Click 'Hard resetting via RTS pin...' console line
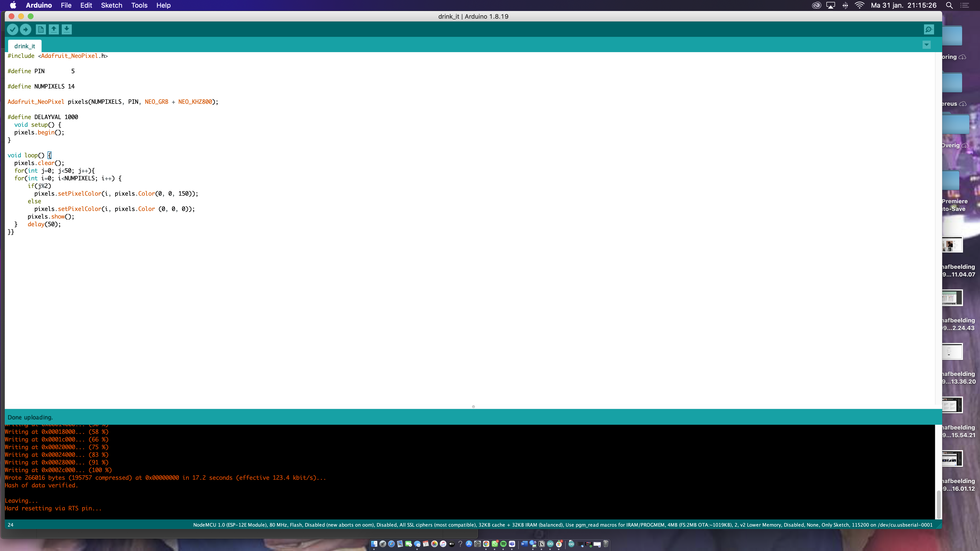Viewport: 980px width, 551px height. click(53, 508)
